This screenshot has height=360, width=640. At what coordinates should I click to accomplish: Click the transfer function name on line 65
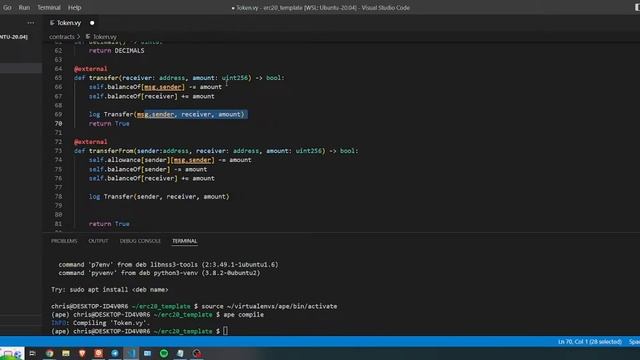(x=103, y=78)
